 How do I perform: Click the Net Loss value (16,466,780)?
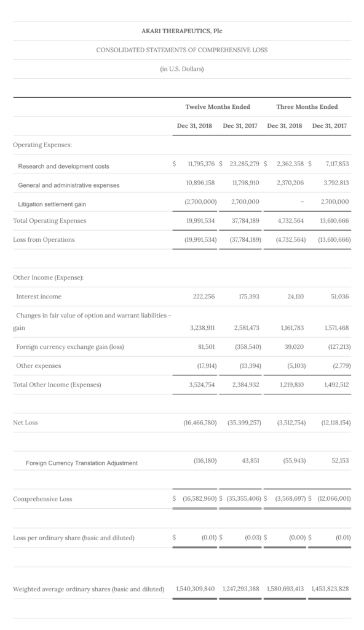point(200,423)
